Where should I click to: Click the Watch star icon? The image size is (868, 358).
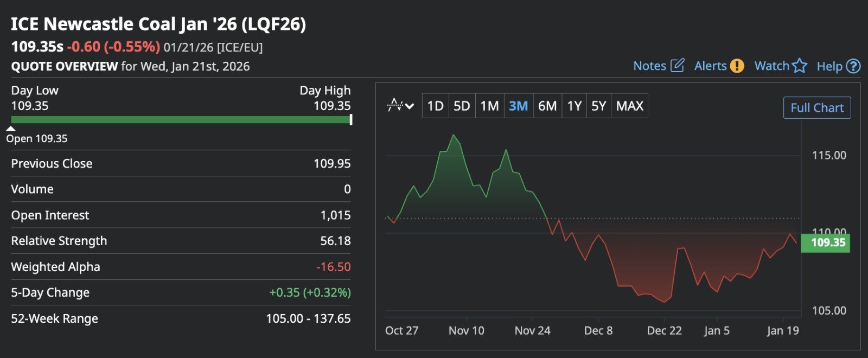coord(799,66)
